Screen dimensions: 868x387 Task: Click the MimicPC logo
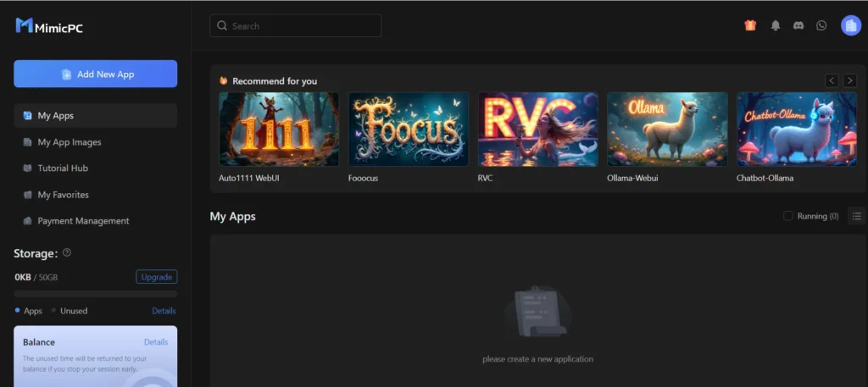coord(49,26)
